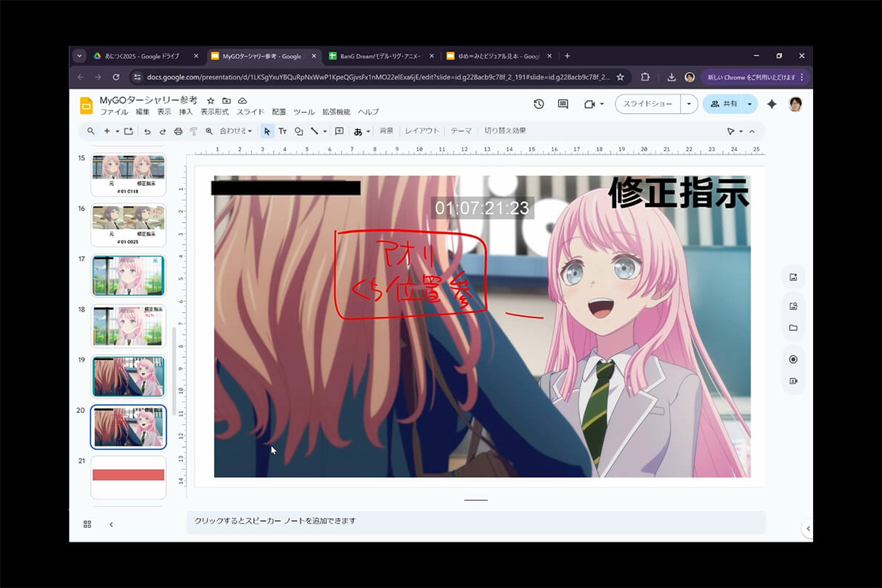The height and width of the screenshot is (588, 882).
Task: Open version history clock icon
Action: point(539,105)
